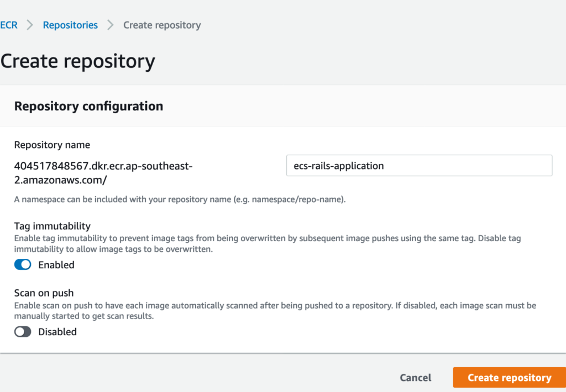The height and width of the screenshot is (392, 566).
Task: Click the Repository name label
Action: pos(52,145)
